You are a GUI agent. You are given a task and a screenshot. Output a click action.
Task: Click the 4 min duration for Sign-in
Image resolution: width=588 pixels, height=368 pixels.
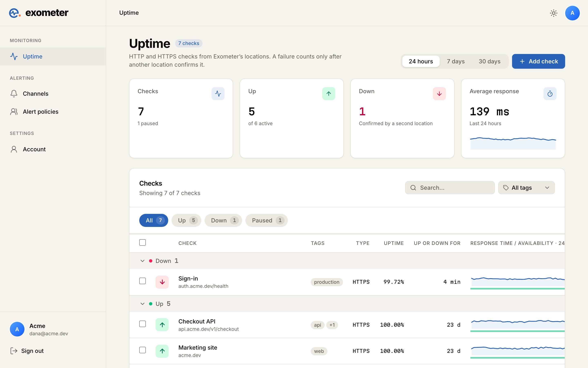452,282
